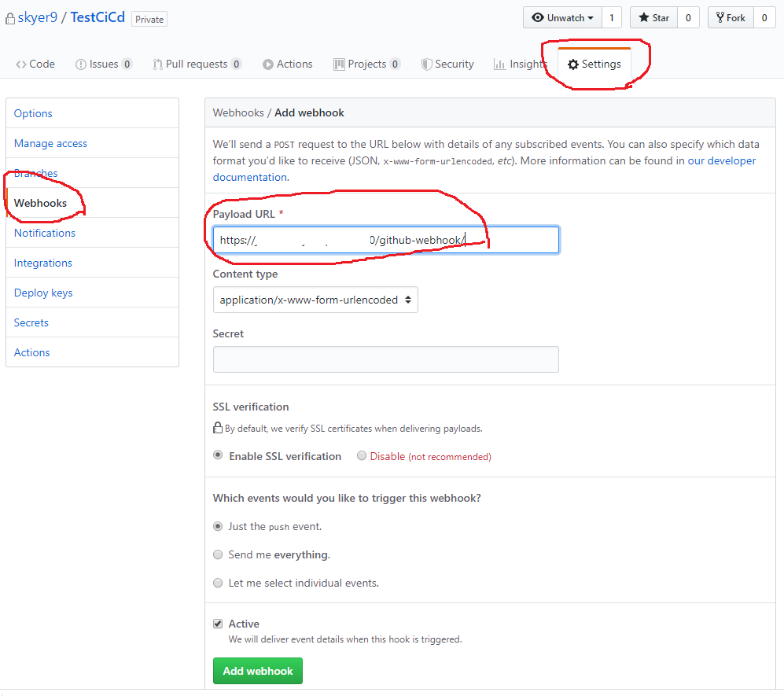Screen dimensions: 784x696
Task: Click the Issues exclamation circle icon
Action: point(80,64)
